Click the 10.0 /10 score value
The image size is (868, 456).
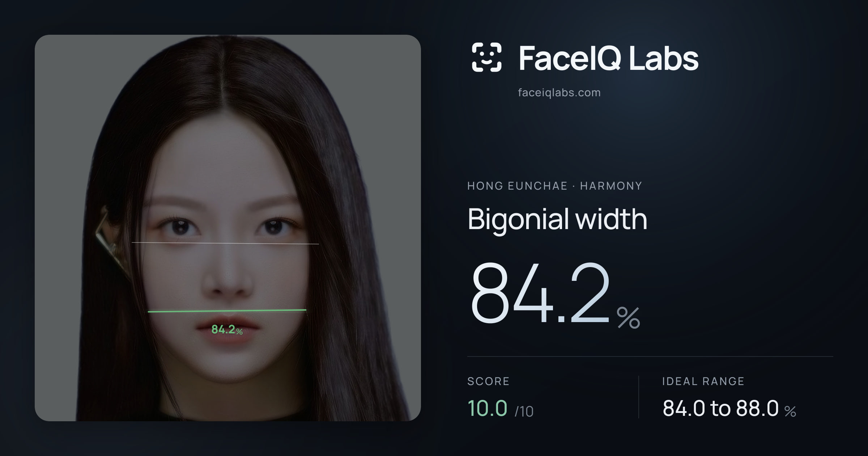500,409
